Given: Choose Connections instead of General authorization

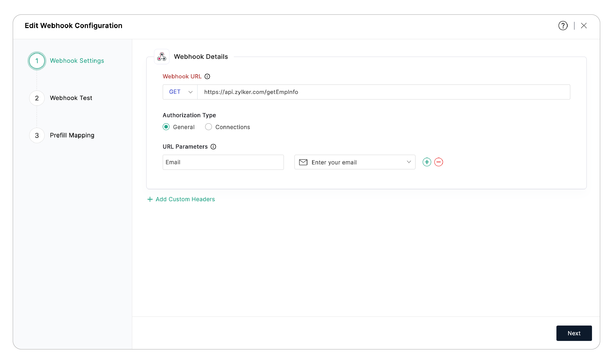Looking at the screenshot, I should (208, 127).
